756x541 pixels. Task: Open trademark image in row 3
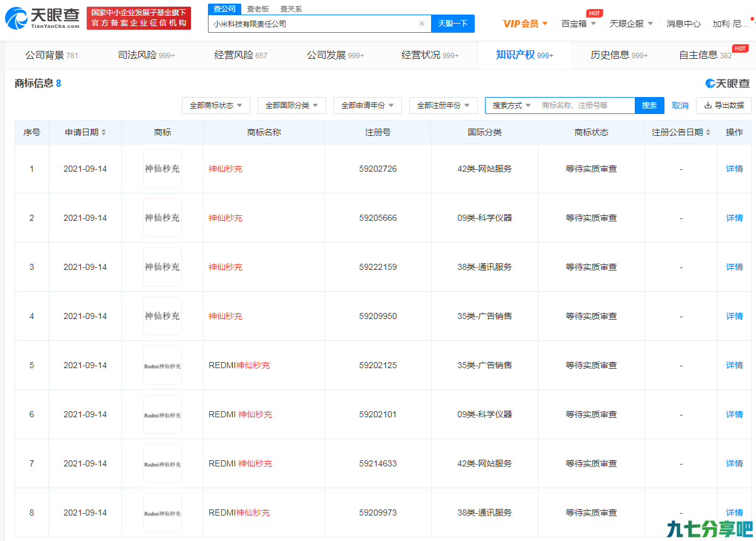pyautogui.click(x=162, y=267)
